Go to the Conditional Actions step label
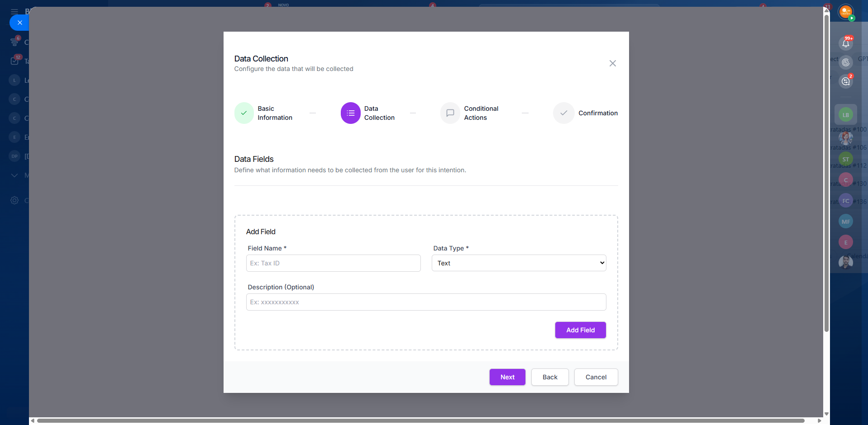 click(x=481, y=113)
